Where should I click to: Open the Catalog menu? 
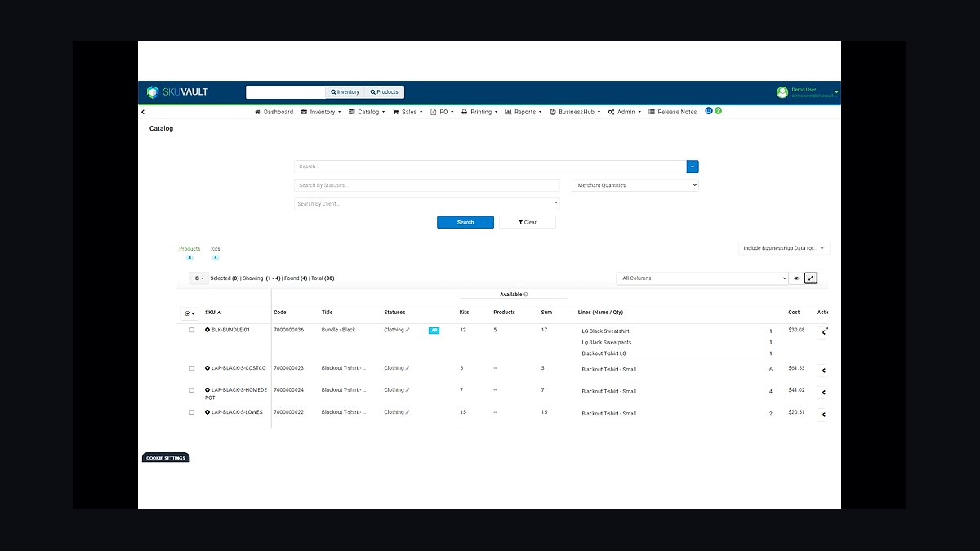(x=367, y=112)
